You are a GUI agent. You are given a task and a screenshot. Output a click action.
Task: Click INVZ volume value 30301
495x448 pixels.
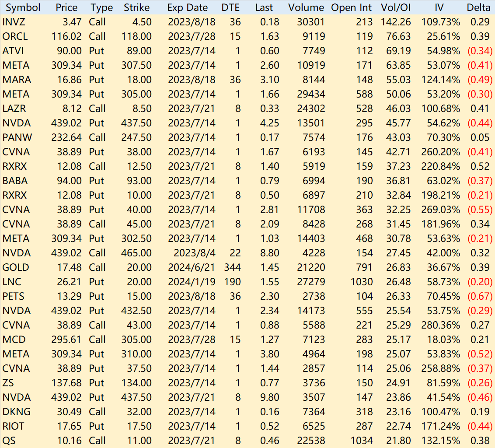point(311,22)
